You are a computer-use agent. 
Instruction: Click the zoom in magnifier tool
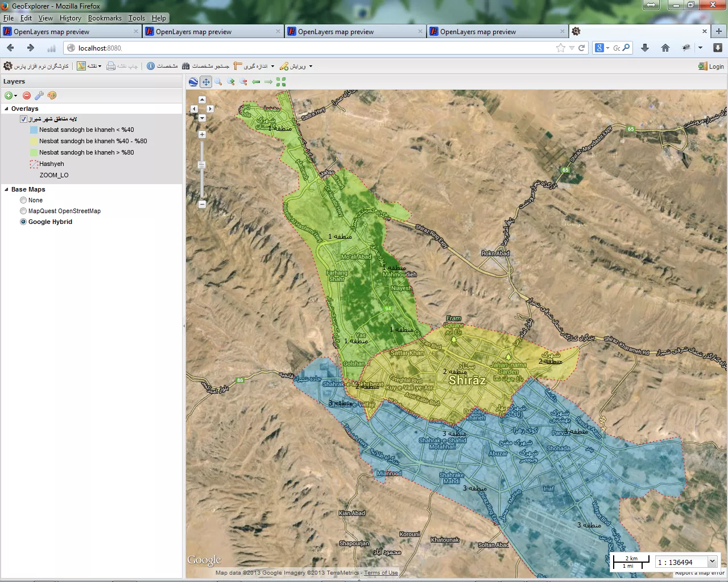click(231, 82)
